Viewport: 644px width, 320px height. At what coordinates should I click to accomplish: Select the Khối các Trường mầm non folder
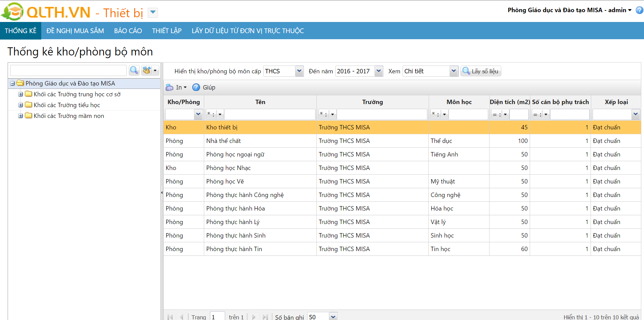pyautogui.click(x=69, y=116)
